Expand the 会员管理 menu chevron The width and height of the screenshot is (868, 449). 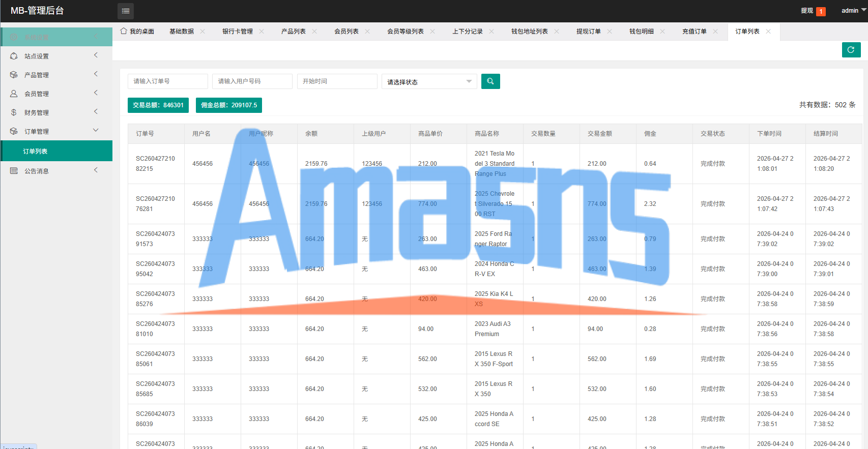coord(96,93)
